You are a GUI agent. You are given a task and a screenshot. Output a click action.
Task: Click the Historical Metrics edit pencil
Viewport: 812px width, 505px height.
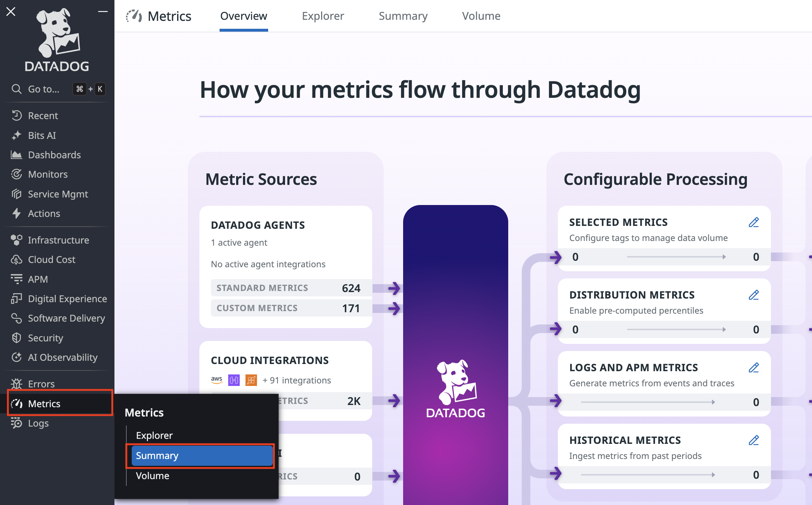point(754,440)
